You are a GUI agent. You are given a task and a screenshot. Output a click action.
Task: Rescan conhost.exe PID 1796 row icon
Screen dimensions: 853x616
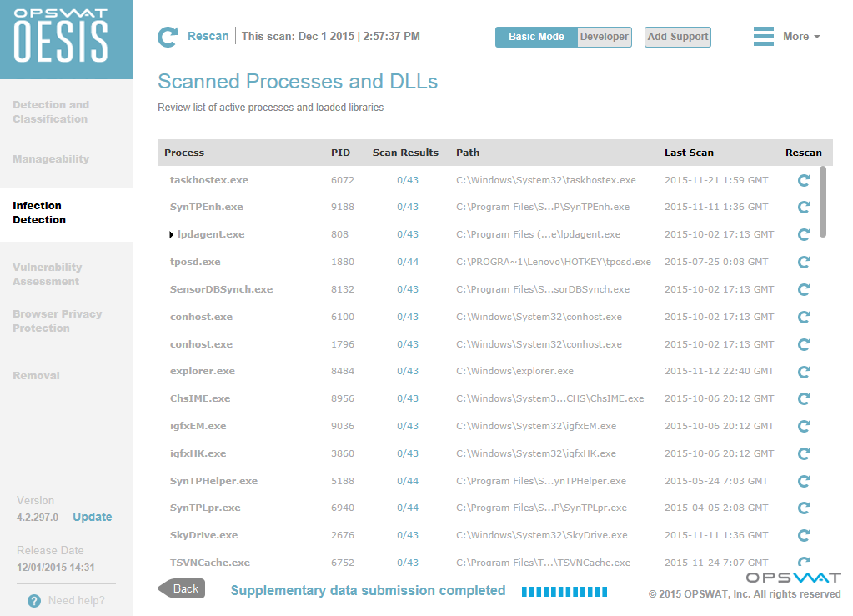coord(804,345)
